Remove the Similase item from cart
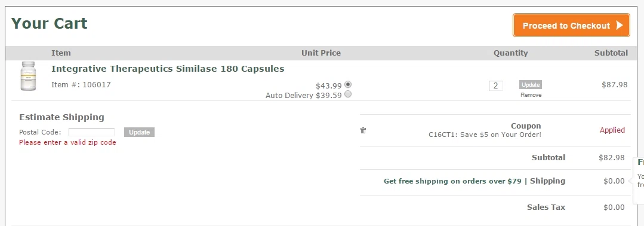 (x=531, y=95)
